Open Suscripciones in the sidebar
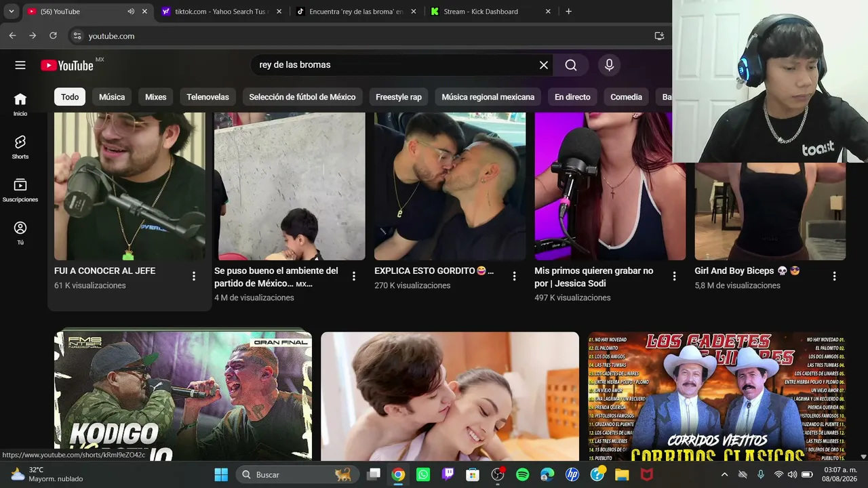Screen dimensions: 868x488 click(20, 190)
